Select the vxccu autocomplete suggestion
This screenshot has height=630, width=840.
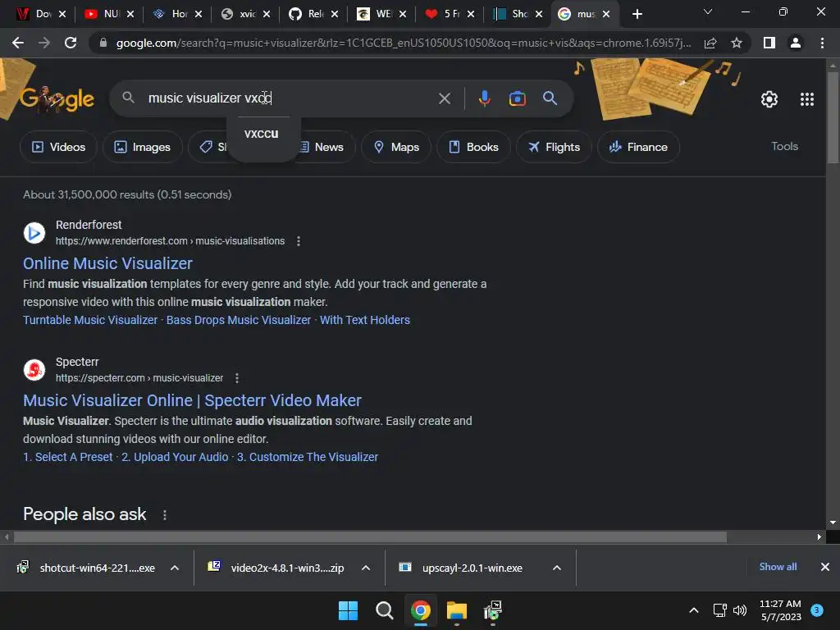click(262, 134)
